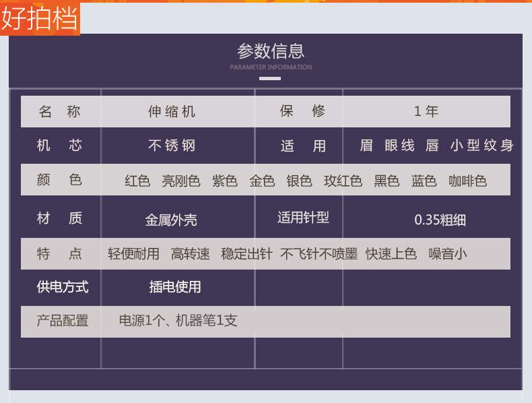This screenshot has height=403, width=532.
Task: Click the 稳定出针 feature text
Action: coord(246,253)
